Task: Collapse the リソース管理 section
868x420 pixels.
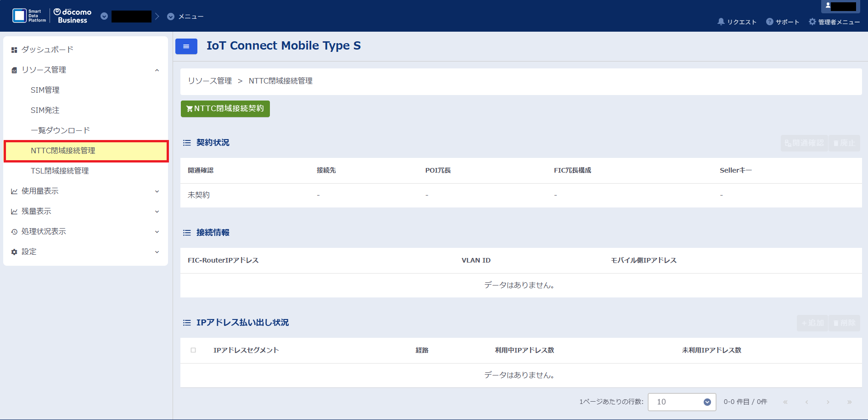Action: tap(157, 70)
